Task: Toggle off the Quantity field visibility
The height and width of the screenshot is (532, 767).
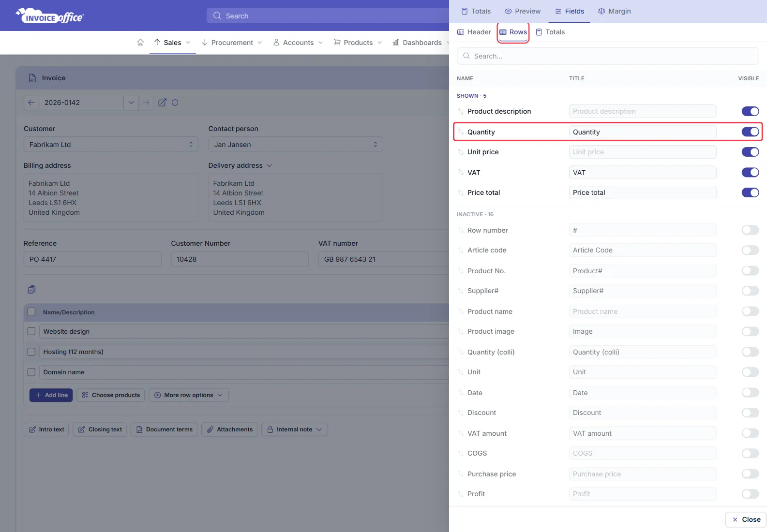Action: pos(750,132)
